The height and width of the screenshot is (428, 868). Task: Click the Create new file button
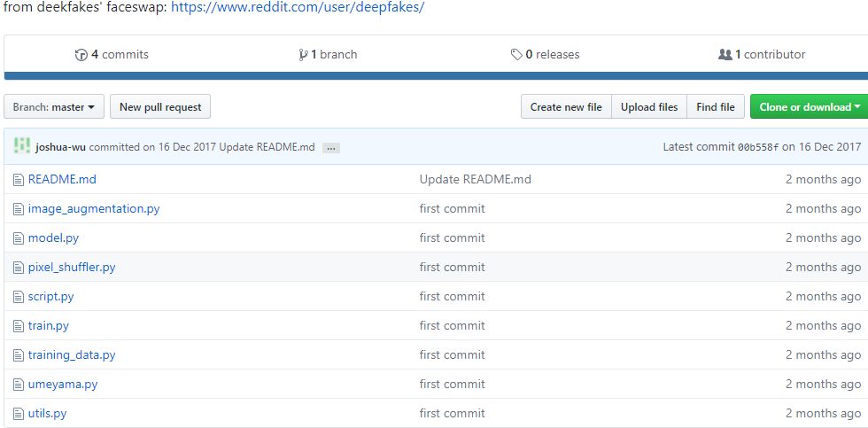click(566, 107)
